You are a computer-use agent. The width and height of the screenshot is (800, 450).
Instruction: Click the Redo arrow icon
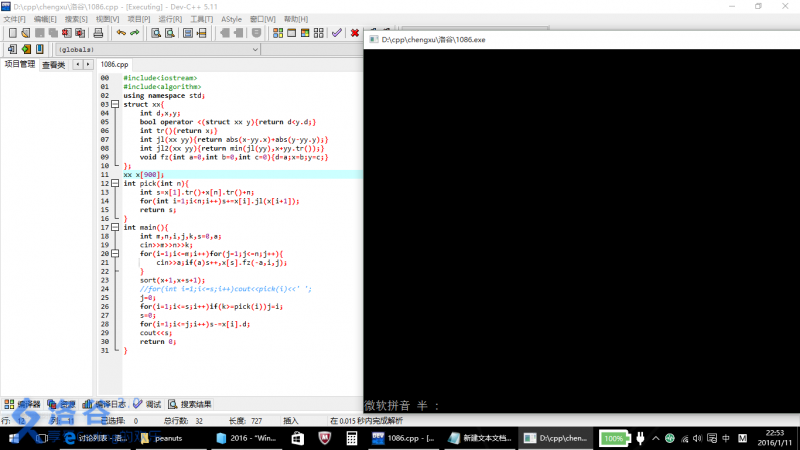click(x=134, y=33)
